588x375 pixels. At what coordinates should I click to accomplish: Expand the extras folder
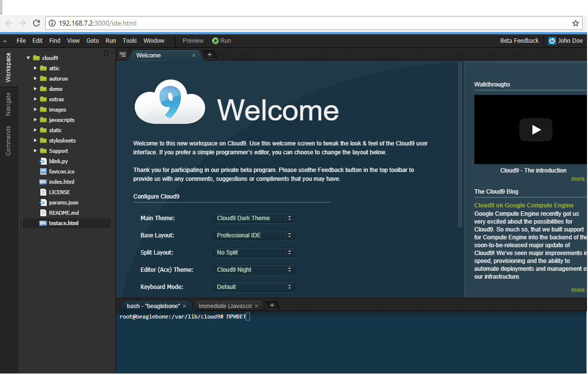[35, 99]
